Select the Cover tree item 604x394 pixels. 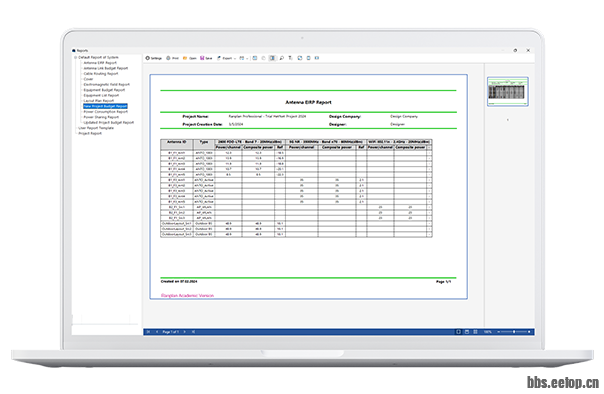click(88, 79)
